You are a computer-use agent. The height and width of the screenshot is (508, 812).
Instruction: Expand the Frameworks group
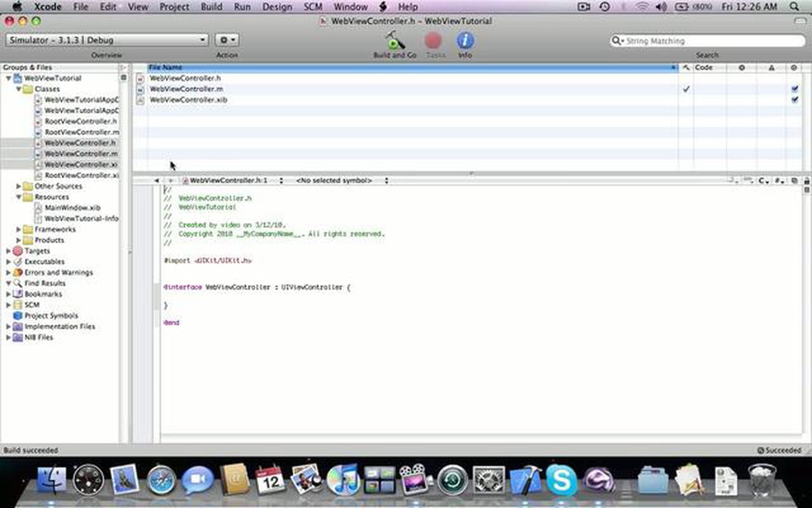coord(19,229)
